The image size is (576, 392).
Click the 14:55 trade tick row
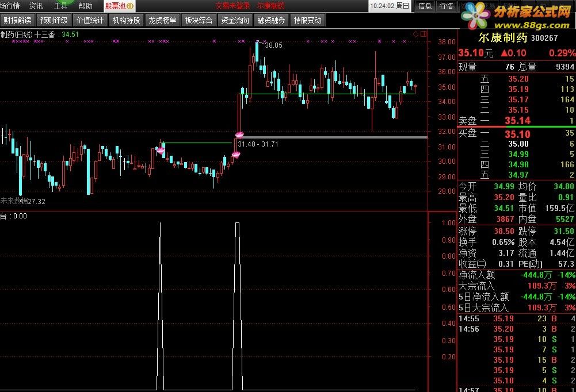tap(517, 318)
